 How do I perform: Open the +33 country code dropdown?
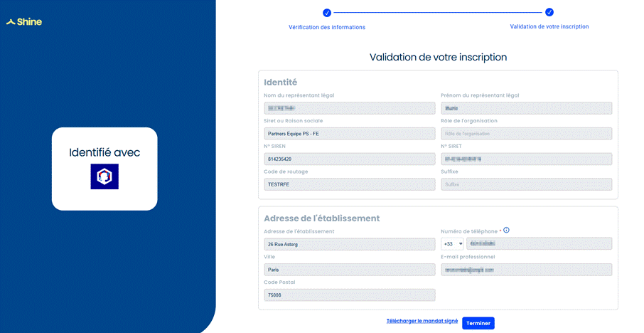(452, 244)
